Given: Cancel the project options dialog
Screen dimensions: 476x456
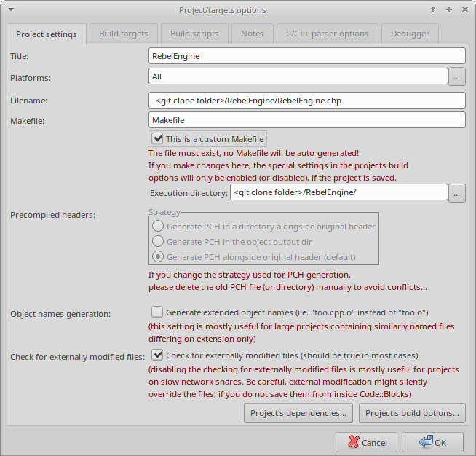Looking at the screenshot, I should coord(366,442).
